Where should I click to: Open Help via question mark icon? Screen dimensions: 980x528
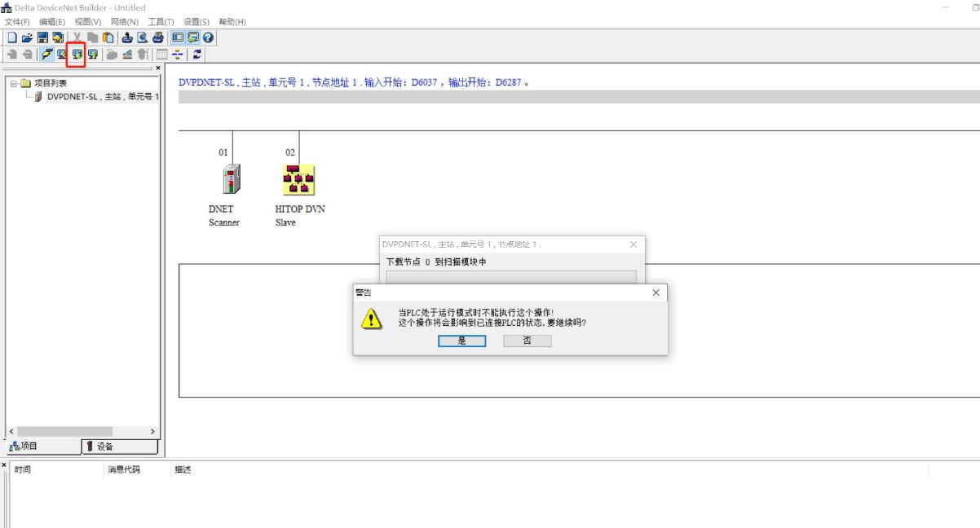pos(208,37)
